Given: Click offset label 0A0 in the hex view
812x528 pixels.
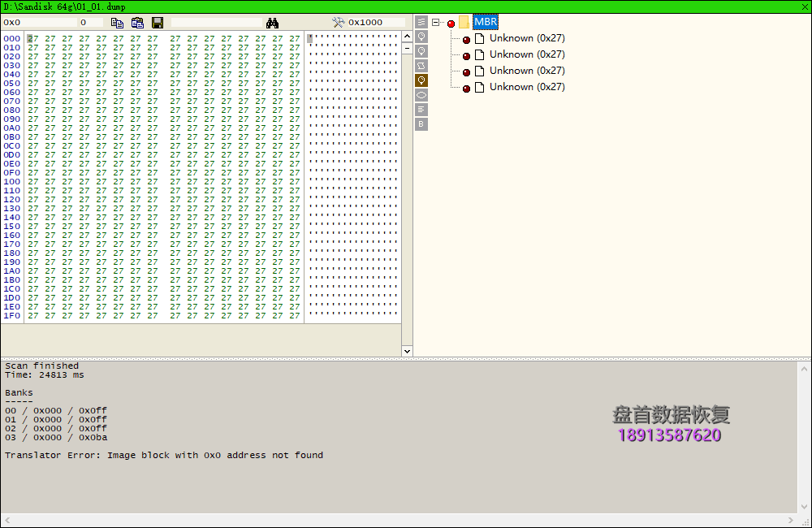Looking at the screenshot, I should click(x=12, y=128).
